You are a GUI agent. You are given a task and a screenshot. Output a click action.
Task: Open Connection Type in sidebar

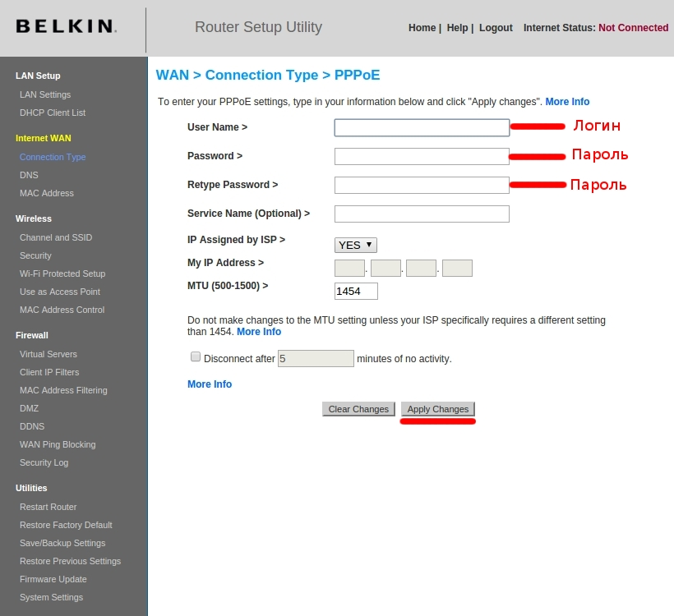tap(53, 157)
